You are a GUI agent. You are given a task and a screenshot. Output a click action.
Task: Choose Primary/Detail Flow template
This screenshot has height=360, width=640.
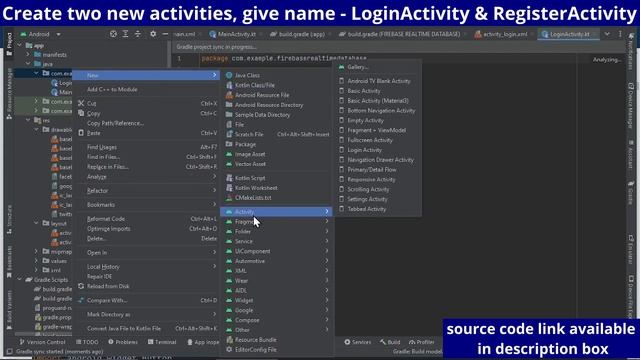[371, 170]
